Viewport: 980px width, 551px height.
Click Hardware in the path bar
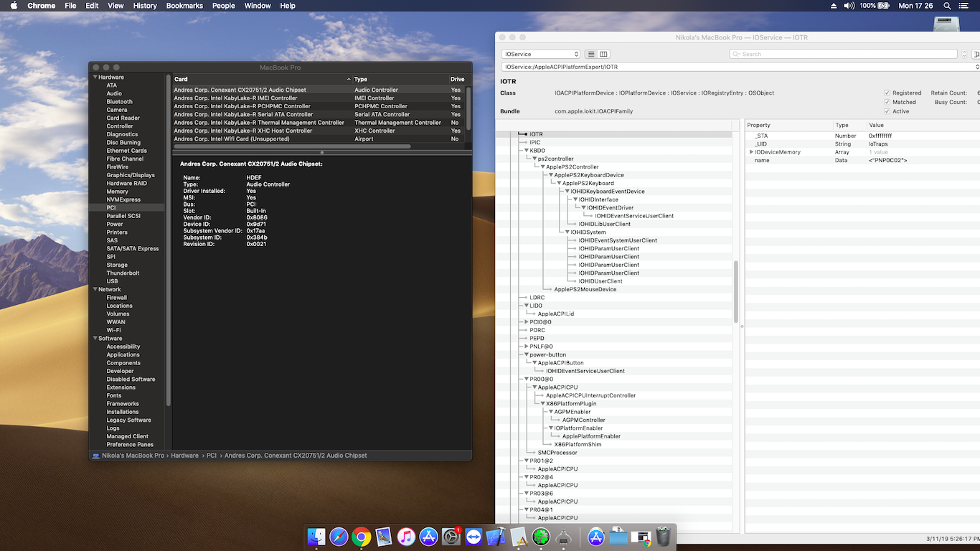point(185,456)
